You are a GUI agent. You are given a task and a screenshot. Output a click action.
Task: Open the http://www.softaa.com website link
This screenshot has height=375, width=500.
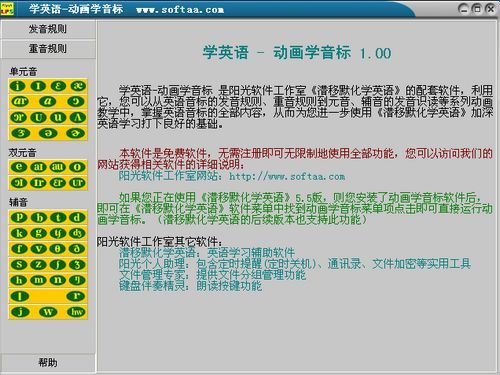click(287, 176)
